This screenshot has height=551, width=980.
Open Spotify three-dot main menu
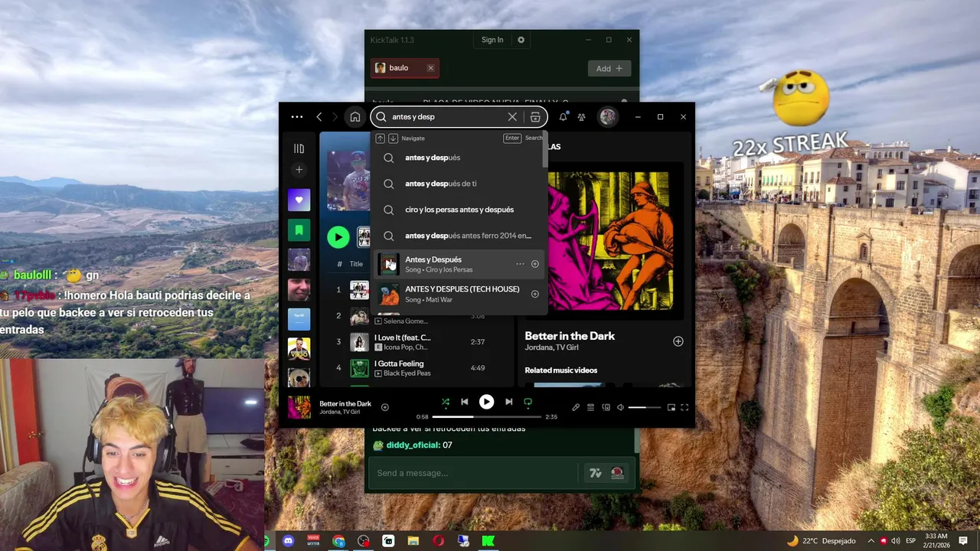tap(297, 117)
